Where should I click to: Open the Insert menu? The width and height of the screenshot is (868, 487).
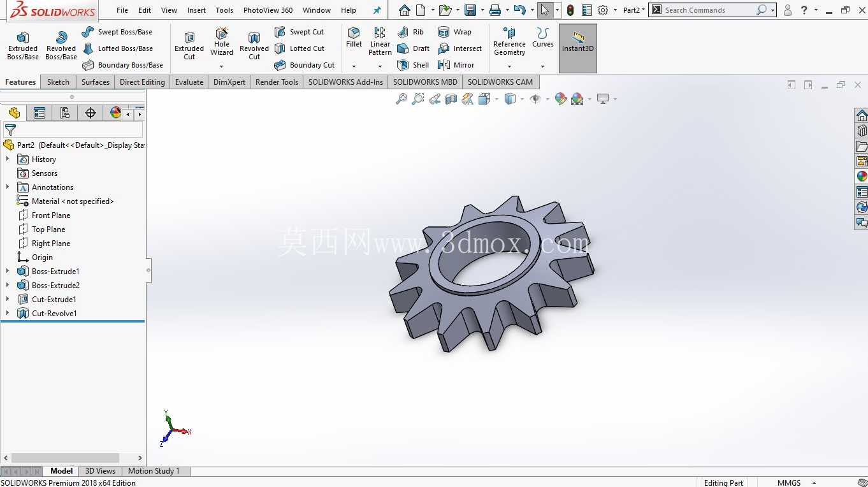coord(196,10)
